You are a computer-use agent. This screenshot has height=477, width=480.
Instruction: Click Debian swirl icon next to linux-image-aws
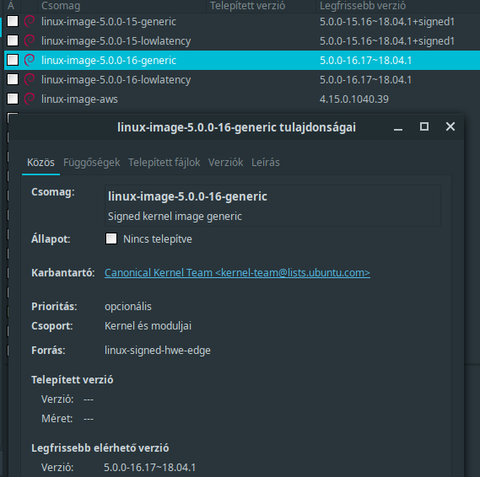[29, 99]
